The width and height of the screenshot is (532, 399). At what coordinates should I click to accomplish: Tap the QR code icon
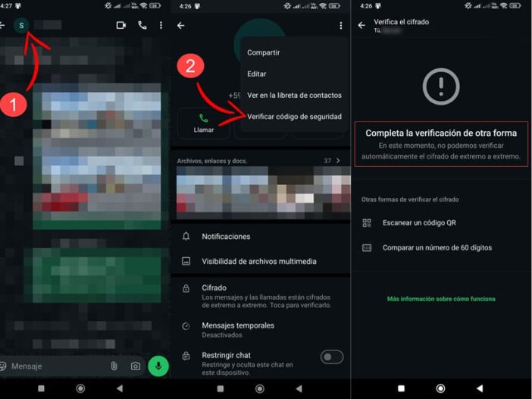[x=367, y=223]
